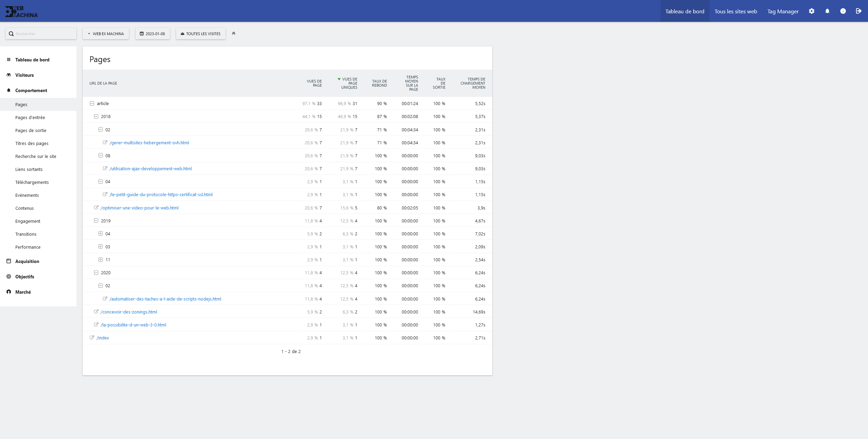Expand the 03 subfolder under 2019
The height and width of the screenshot is (439, 868).
click(101, 247)
